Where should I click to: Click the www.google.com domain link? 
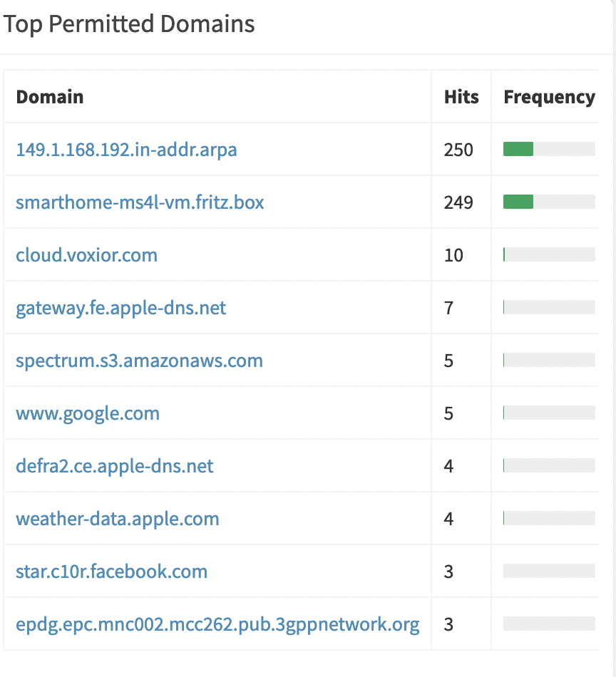[87, 413]
